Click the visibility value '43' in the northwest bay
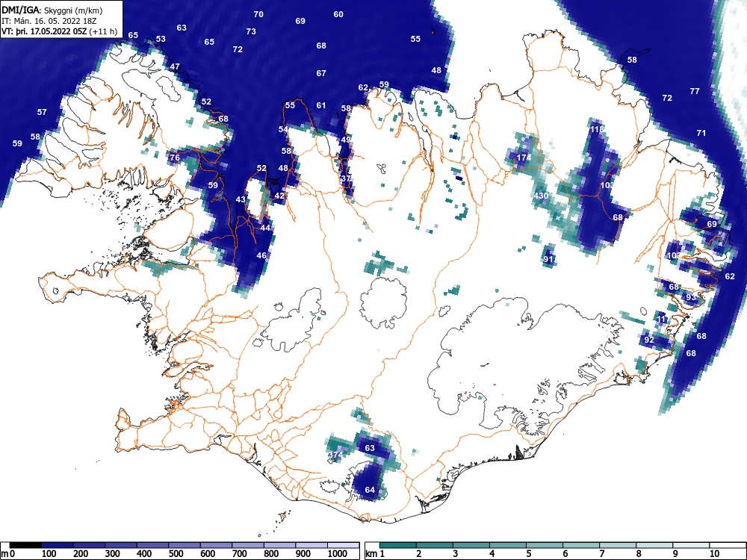 point(241,199)
